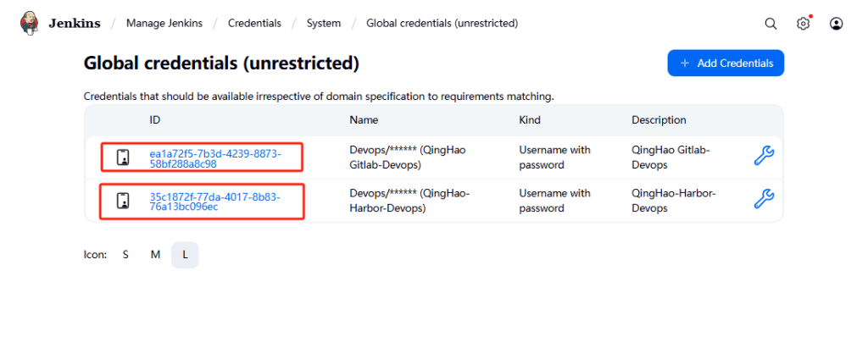The image size is (868, 359).
Task: Go to Manage Jenkins breadcrumb
Action: click(164, 23)
